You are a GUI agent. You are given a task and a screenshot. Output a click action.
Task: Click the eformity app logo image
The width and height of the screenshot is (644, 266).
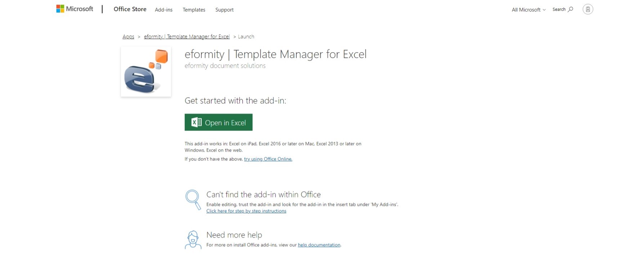coord(146,71)
